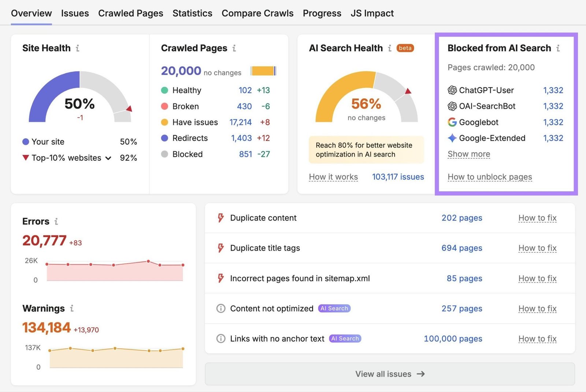Expand the Top-10% websites dropdown
Image resolution: width=586 pixels, height=392 pixels.
tap(108, 158)
